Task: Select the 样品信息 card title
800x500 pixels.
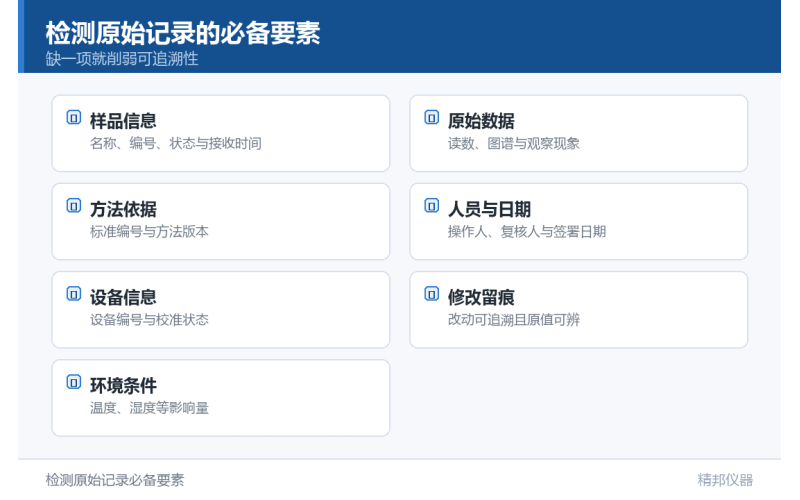Action: (123, 121)
